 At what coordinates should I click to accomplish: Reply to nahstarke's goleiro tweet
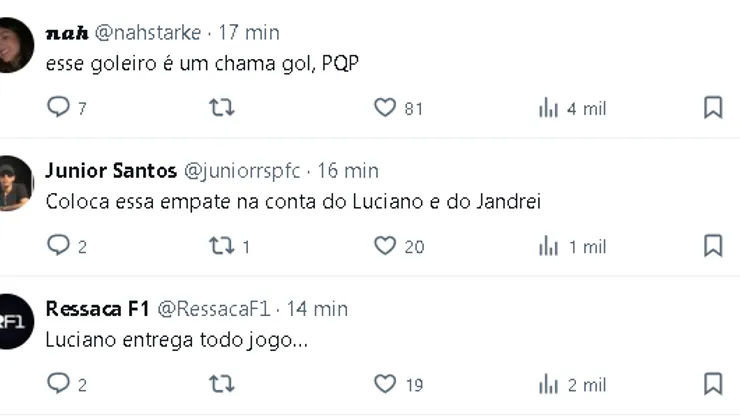(59, 108)
